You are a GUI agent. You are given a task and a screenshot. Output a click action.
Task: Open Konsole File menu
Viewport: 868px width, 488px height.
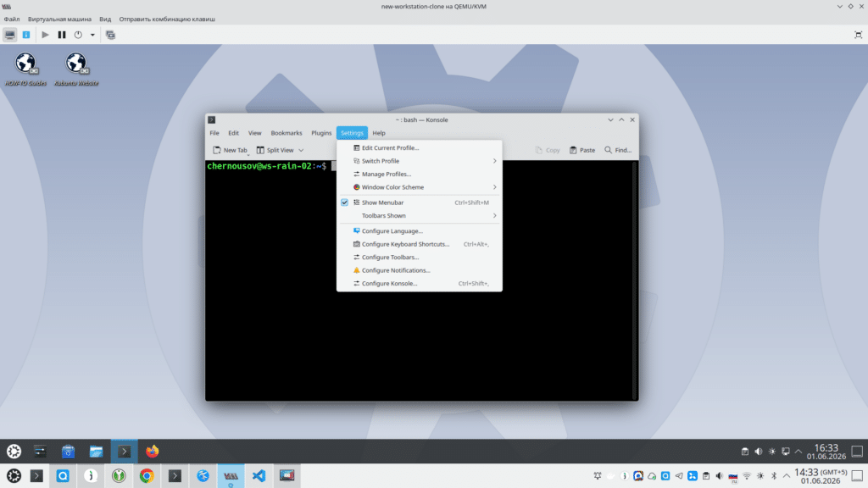pyautogui.click(x=214, y=133)
